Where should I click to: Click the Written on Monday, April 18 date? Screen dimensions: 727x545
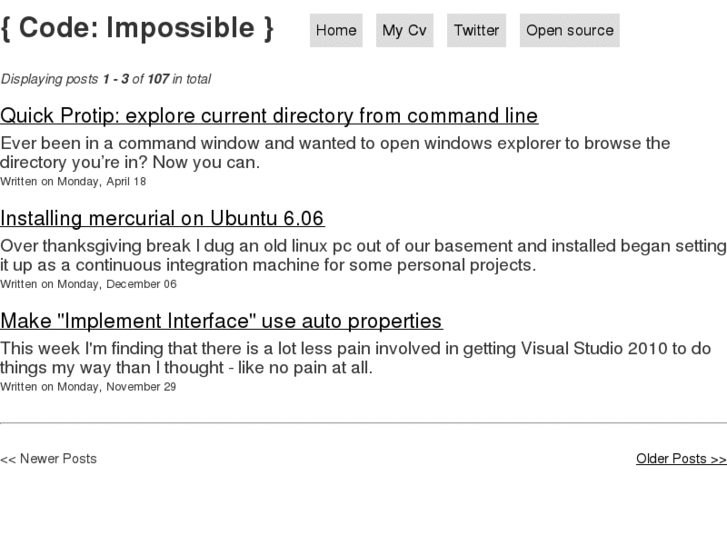click(73, 182)
